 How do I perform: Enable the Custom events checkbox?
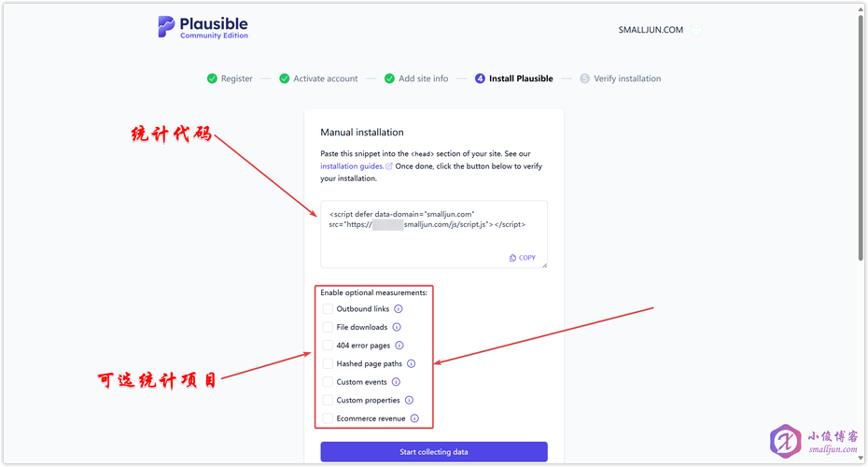click(328, 382)
